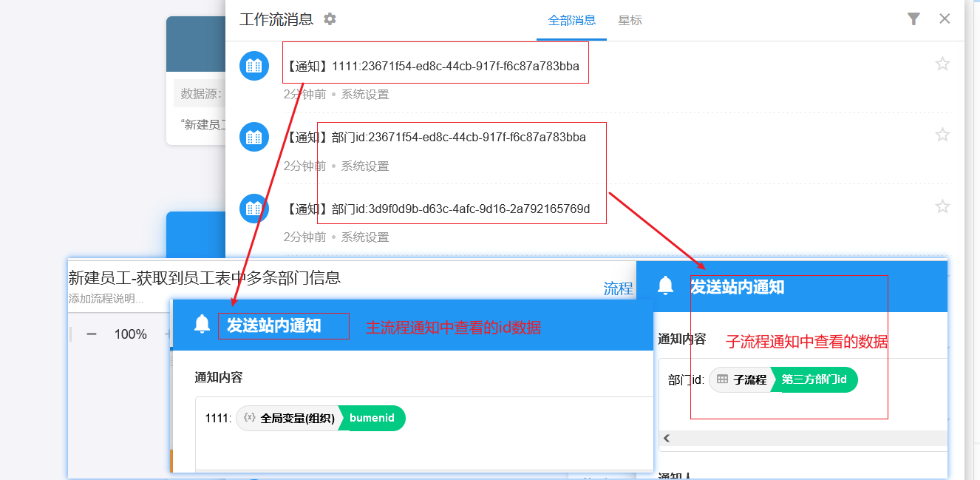Click avatar icon of 部门id:3d9f0d9b notification
The width and height of the screenshot is (980, 480).
(x=253, y=209)
